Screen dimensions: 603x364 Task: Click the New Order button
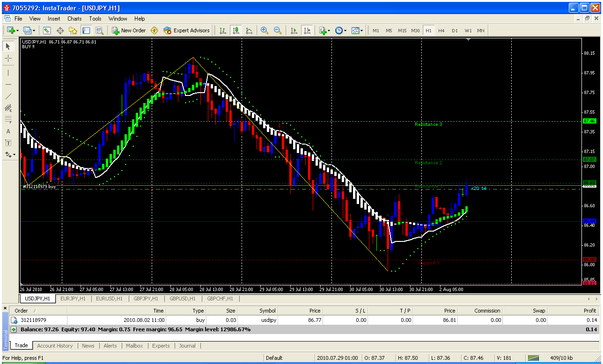pos(129,30)
